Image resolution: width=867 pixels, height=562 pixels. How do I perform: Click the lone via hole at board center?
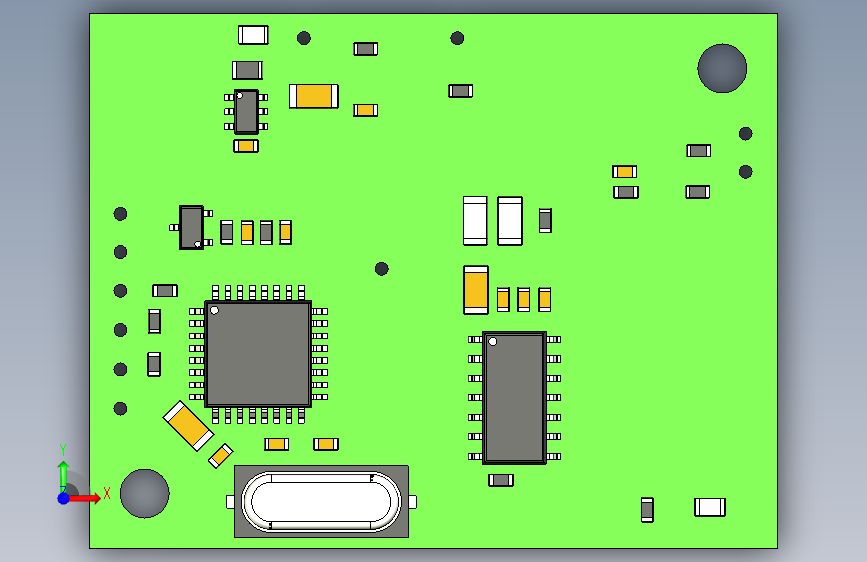coord(382,269)
